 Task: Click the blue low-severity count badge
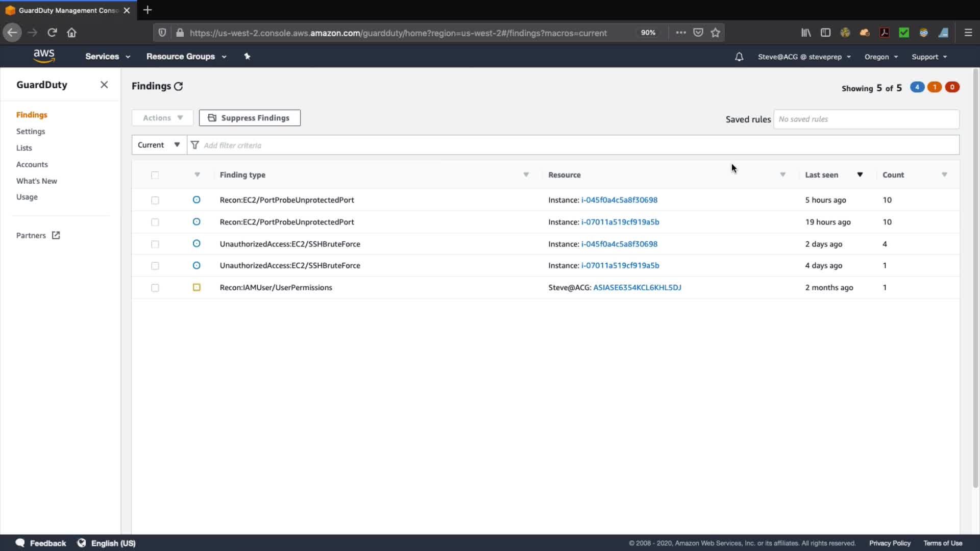click(x=917, y=87)
